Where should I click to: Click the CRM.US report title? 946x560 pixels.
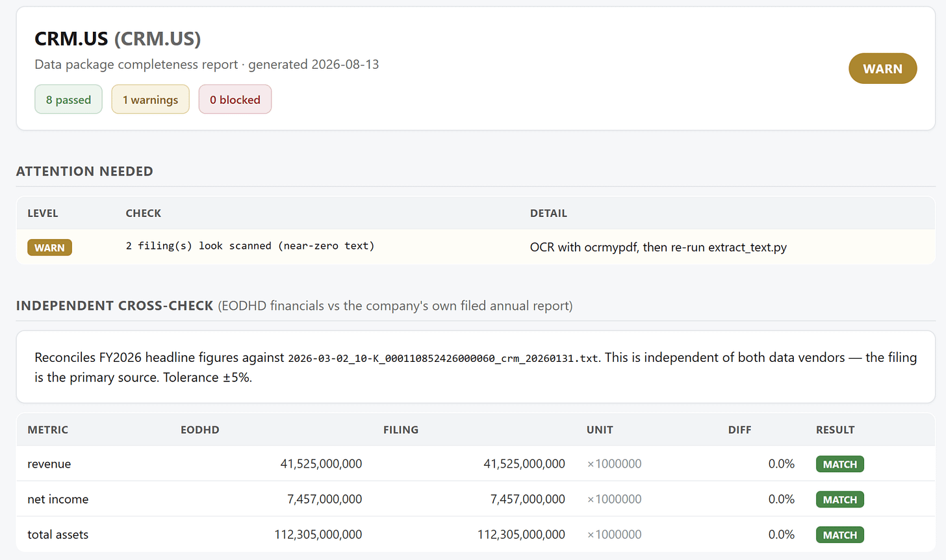tap(118, 39)
